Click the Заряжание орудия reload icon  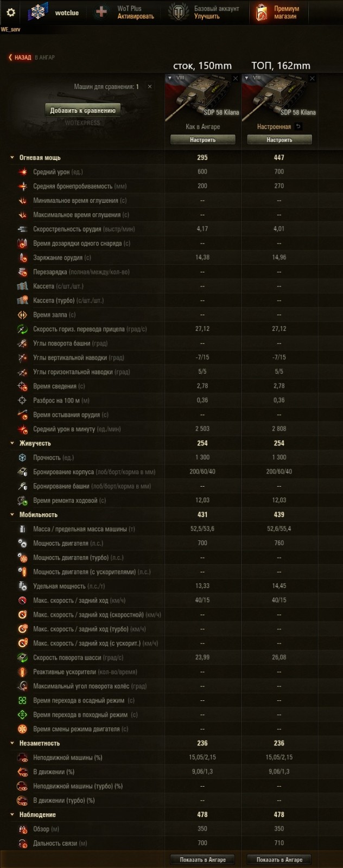click(22, 257)
